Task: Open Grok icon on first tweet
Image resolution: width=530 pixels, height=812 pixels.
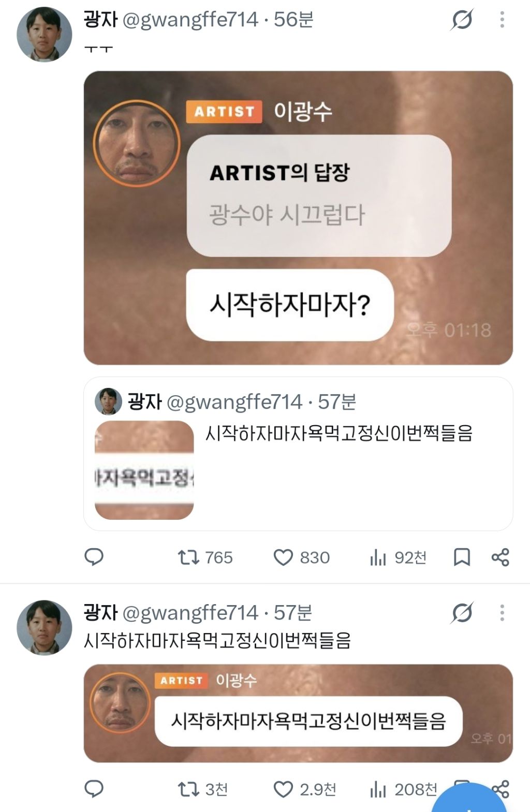Action: [462, 20]
